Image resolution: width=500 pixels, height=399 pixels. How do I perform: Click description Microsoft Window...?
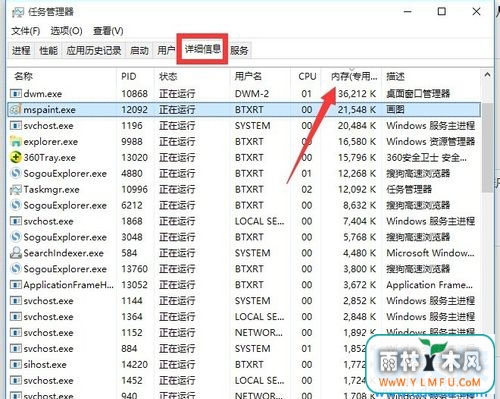(x=430, y=253)
